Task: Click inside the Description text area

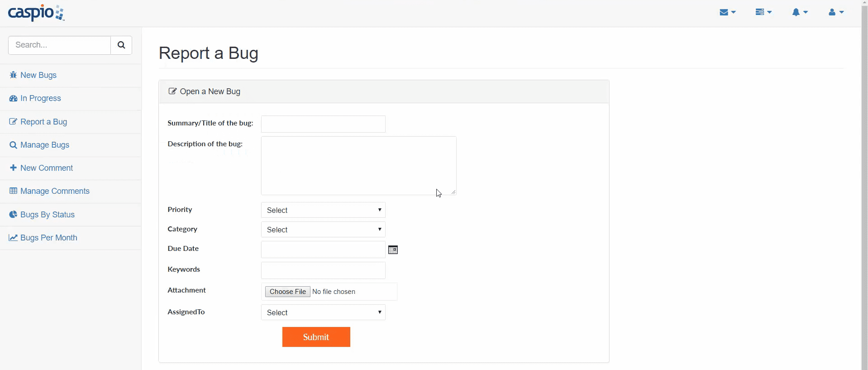Action: tap(358, 166)
